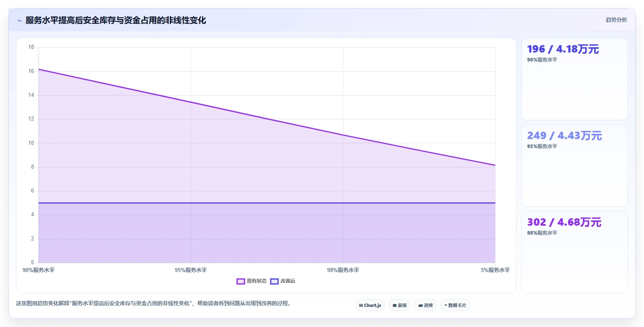Click the 98%服务水平 x-axis label
Image resolution: width=644 pixels, height=327 pixels.
point(343,270)
